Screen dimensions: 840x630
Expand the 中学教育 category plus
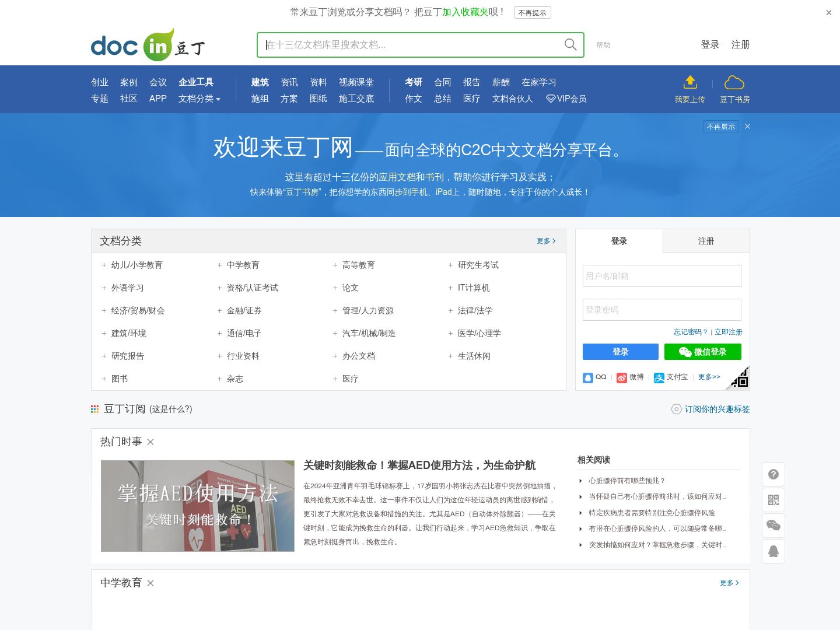[220, 265]
